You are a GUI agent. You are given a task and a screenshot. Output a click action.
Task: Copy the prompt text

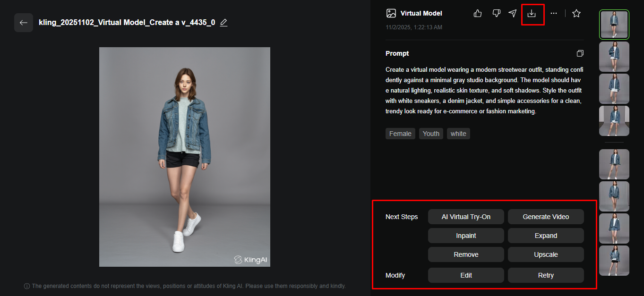(x=580, y=53)
